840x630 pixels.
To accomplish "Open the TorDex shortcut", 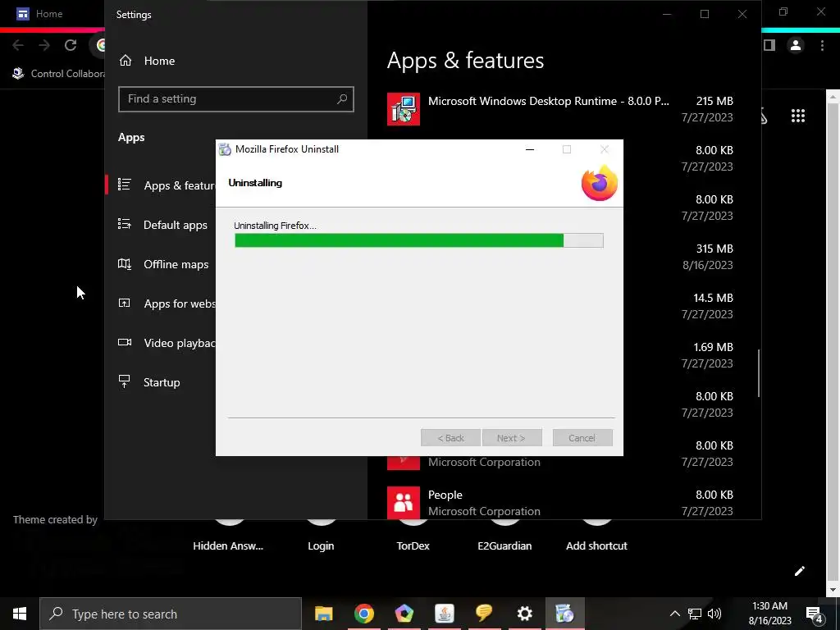I will point(413,546).
